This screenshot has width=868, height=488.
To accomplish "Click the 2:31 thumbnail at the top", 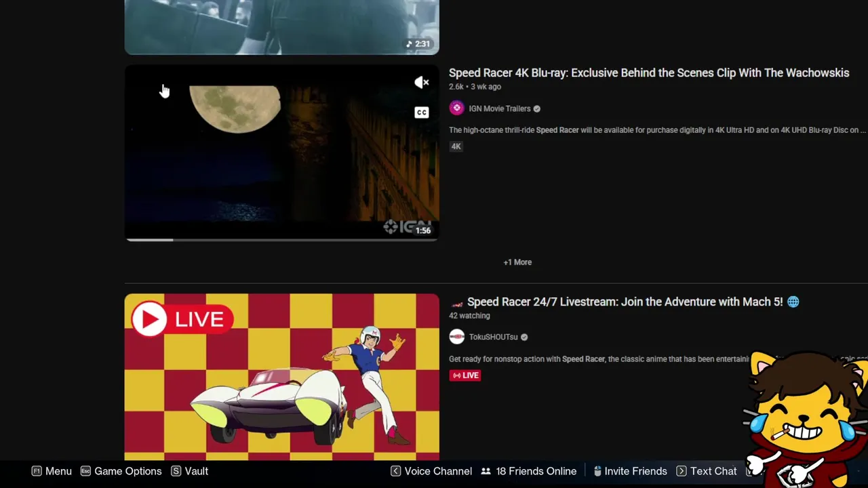I will tap(282, 27).
